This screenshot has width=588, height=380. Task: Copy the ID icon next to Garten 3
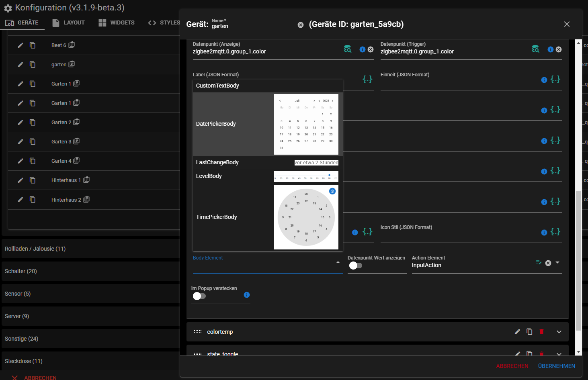76,141
